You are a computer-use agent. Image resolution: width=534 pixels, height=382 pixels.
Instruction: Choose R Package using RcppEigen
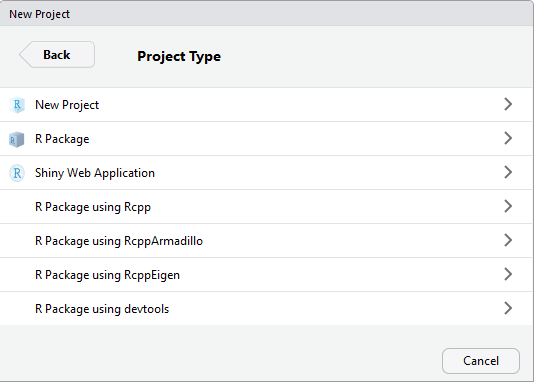266,275
